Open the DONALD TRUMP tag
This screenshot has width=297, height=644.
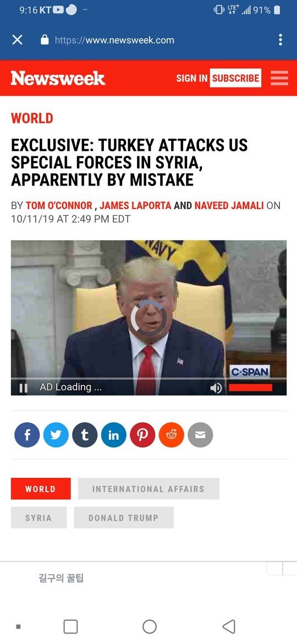point(124,517)
